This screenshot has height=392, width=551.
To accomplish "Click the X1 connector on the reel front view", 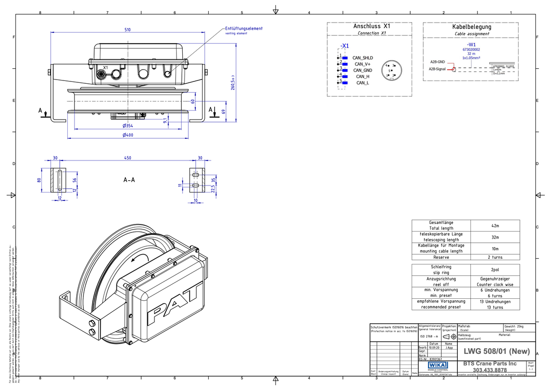I will 102,74.
